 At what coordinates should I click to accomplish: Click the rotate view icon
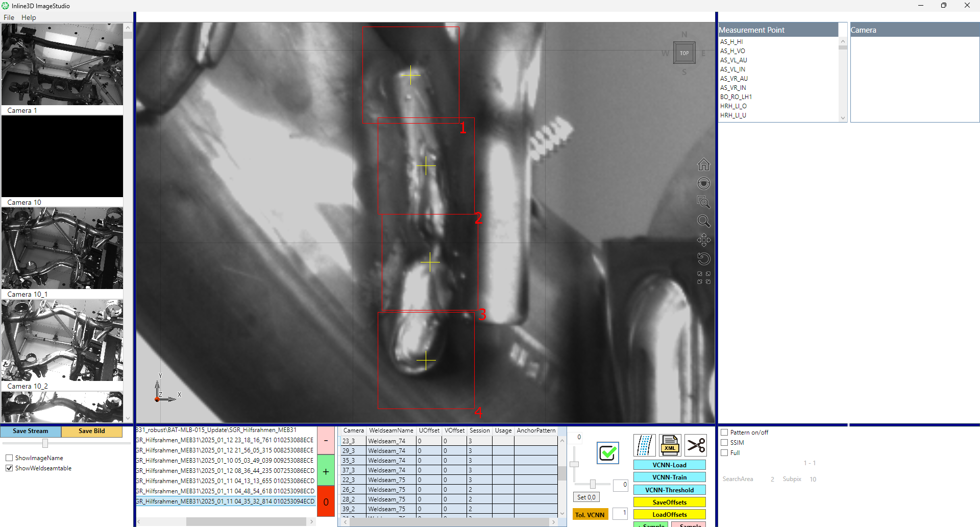[x=703, y=259]
